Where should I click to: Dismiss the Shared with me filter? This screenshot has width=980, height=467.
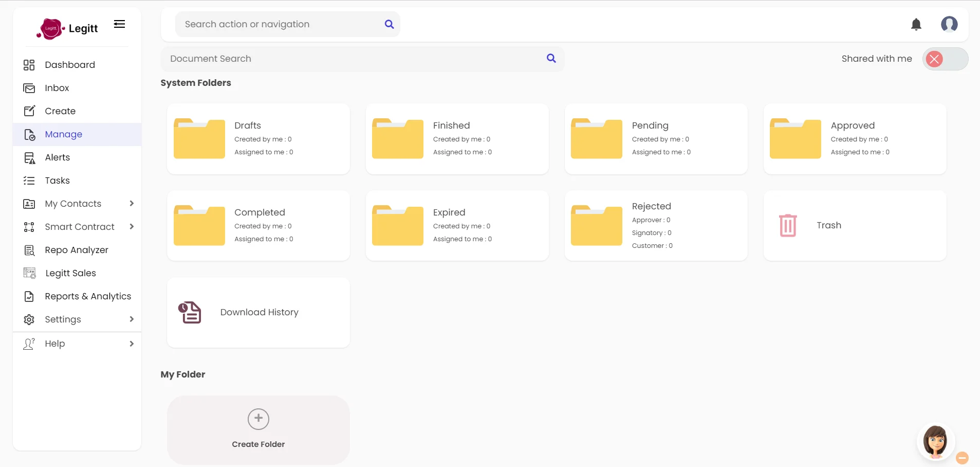click(x=934, y=59)
